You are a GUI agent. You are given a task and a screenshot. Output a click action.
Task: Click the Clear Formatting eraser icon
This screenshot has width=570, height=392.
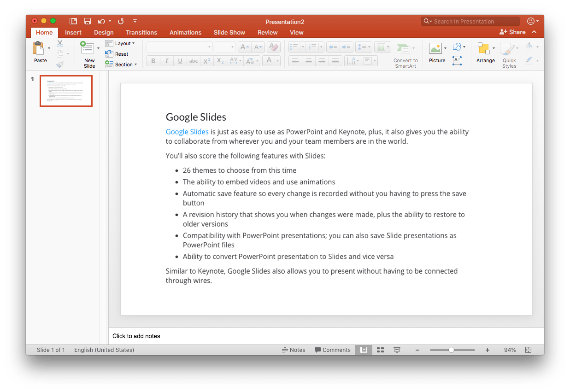[x=273, y=47]
